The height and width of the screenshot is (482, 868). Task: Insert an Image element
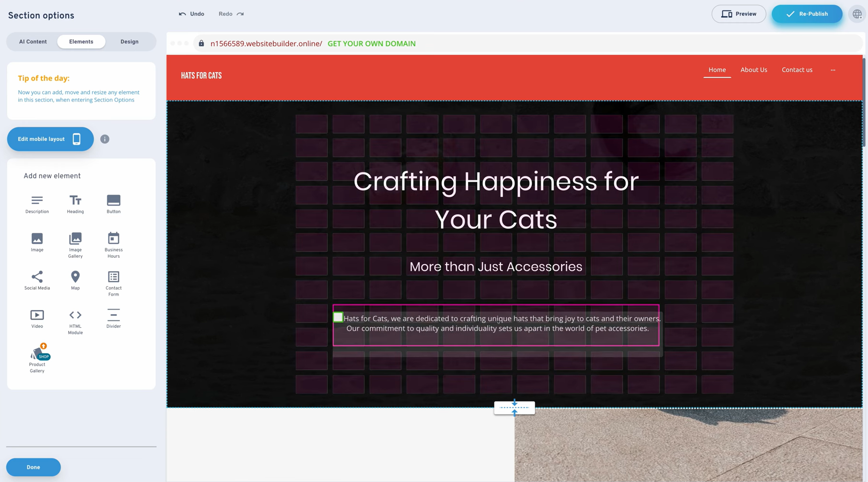coord(37,242)
